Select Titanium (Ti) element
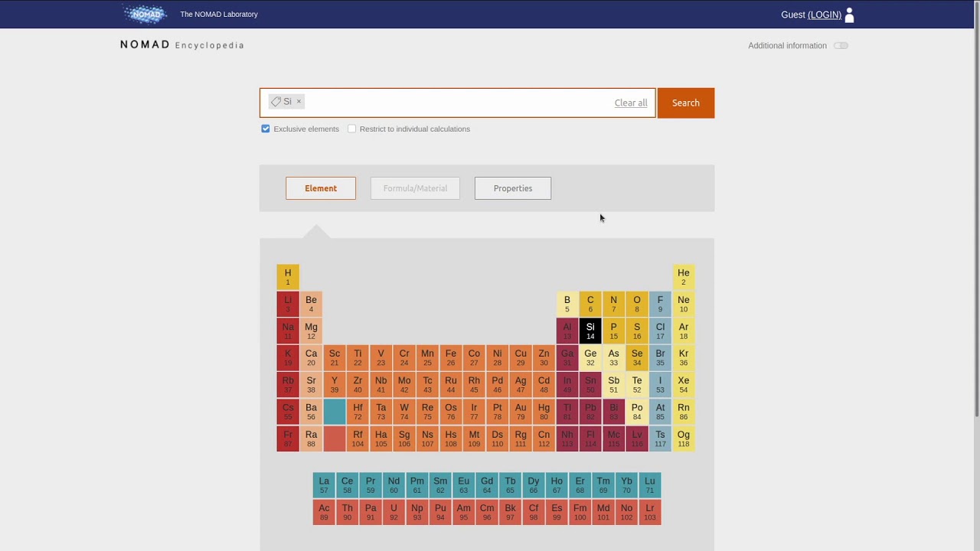Image resolution: width=980 pixels, height=551 pixels. (358, 357)
